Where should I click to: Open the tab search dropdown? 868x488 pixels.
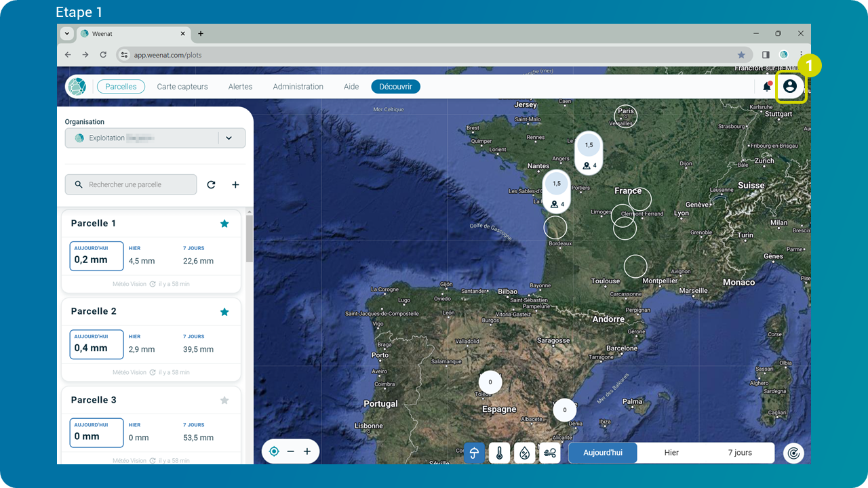pyautogui.click(x=66, y=33)
